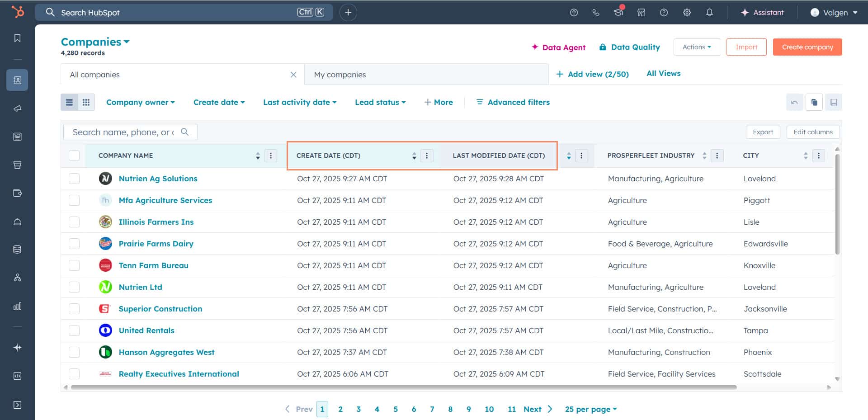Image resolution: width=868 pixels, height=420 pixels.
Task: Check the Nutrien Ag Solutions row checkbox
Action: [x=74, y=179]
